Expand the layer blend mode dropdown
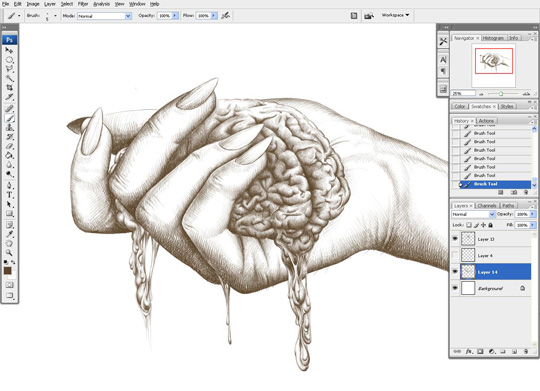540x391 pixels. 473,214
